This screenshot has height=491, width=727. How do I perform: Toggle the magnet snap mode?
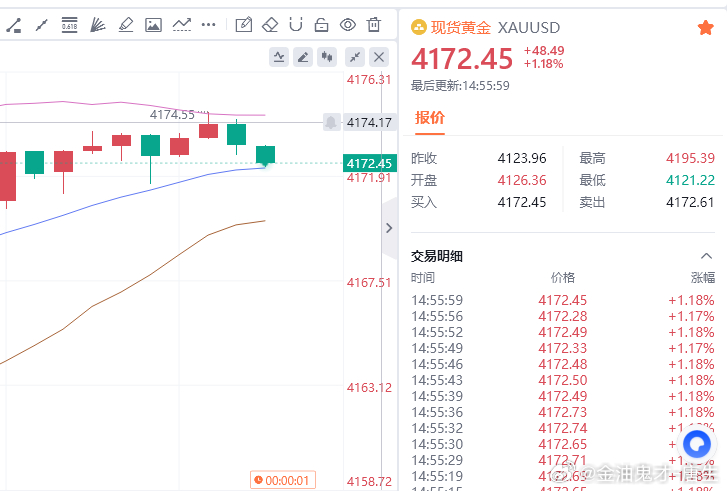point(296,25)
